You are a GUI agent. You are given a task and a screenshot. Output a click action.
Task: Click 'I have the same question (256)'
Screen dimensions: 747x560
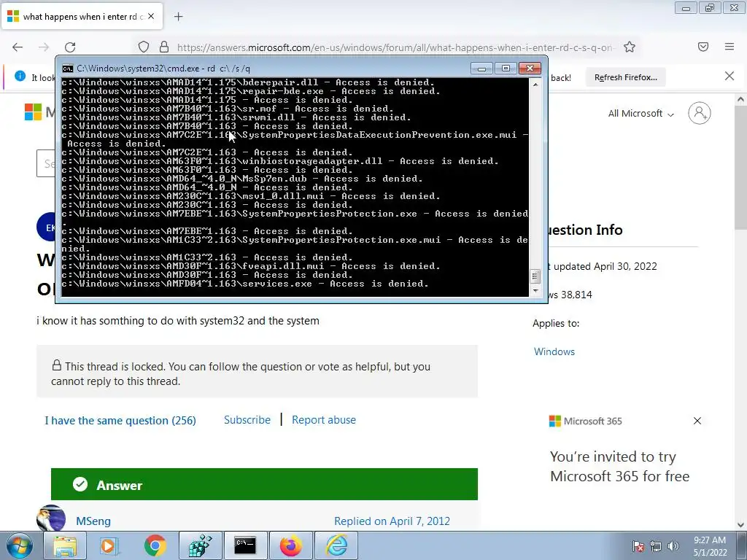pyautogui.click(x=120, y=421)
